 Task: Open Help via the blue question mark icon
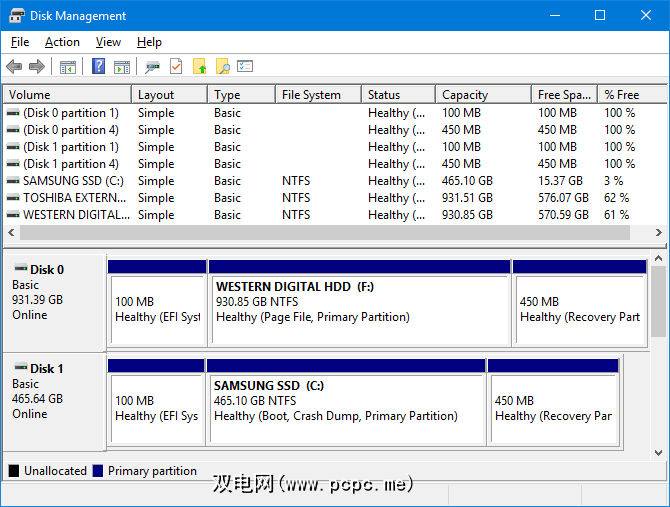(98, 67)
